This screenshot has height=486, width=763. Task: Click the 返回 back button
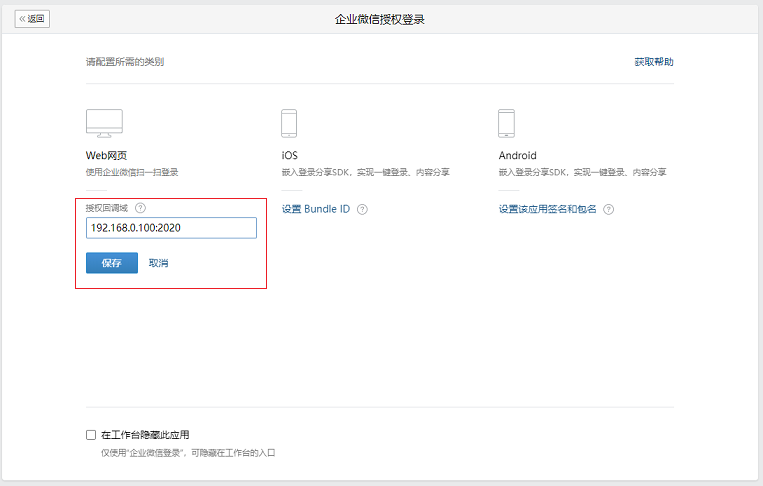pyautogui.click(x=32, y=19)
